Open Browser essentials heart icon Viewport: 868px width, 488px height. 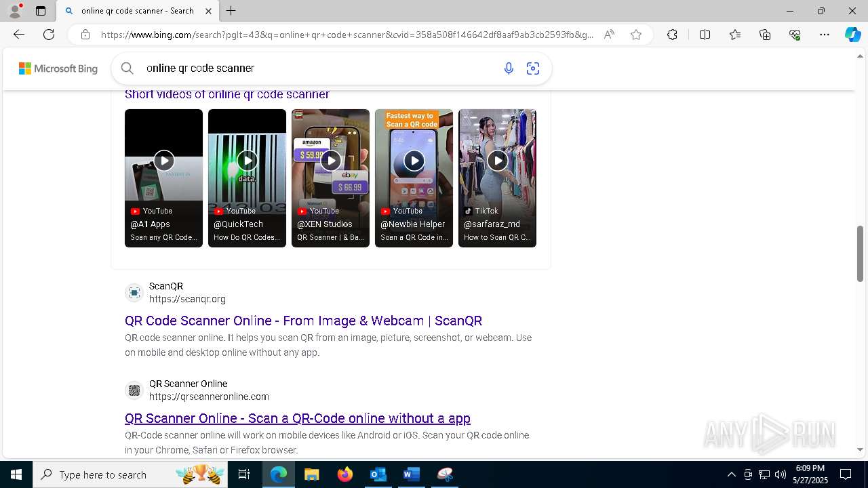click(795, 35)
